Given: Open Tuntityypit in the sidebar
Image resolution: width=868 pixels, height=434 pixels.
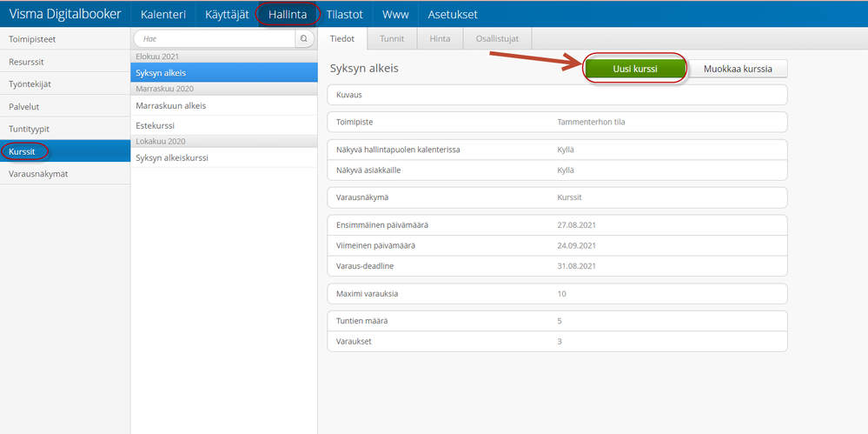Looking at the screenshot, I should click(65, 129).
